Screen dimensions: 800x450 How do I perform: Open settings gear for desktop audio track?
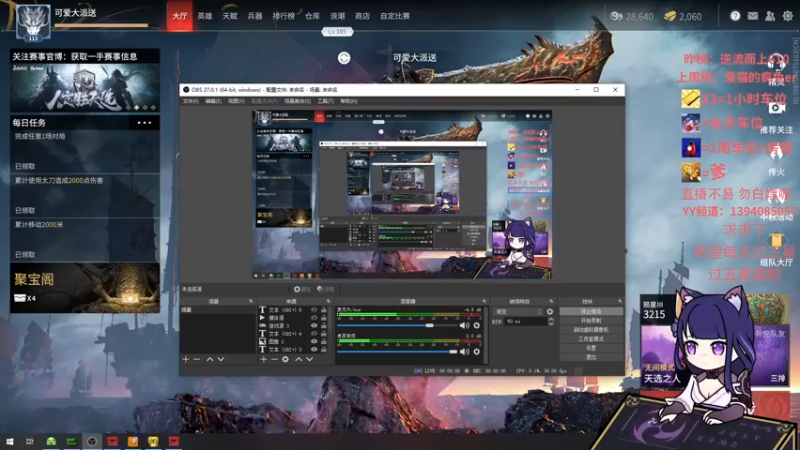click(x=477, y=352)
